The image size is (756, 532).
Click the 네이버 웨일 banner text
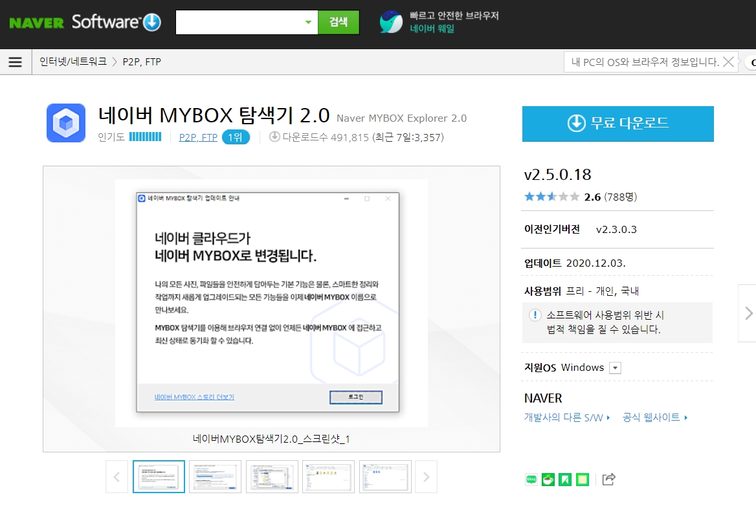[432, 28]
